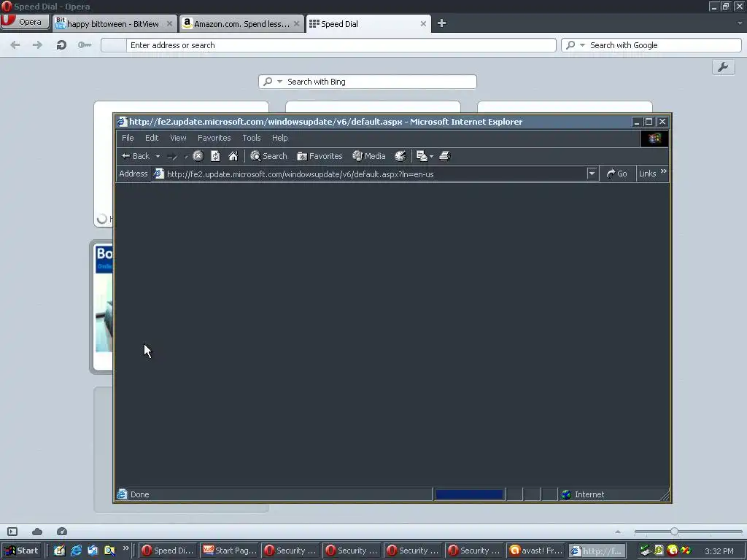
Task: Open the IE address bar dropdown arrow
Action: [592, 174]
